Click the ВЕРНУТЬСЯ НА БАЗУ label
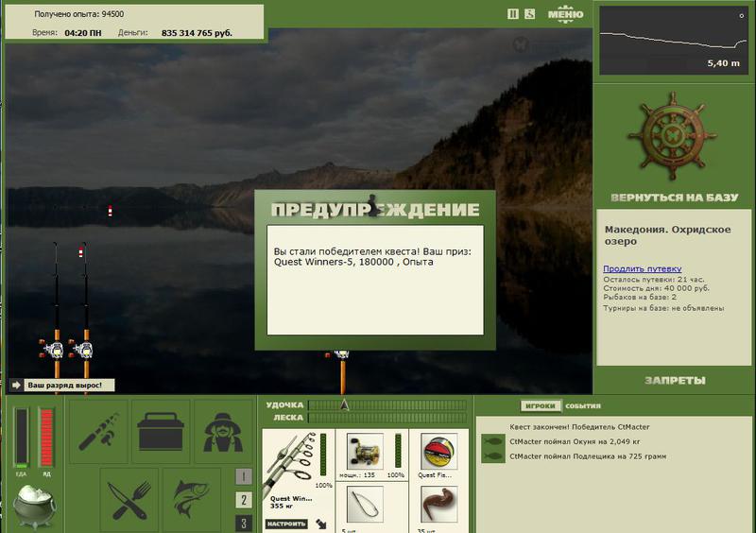This screenshot has width=756, height=533. point(674,198)
